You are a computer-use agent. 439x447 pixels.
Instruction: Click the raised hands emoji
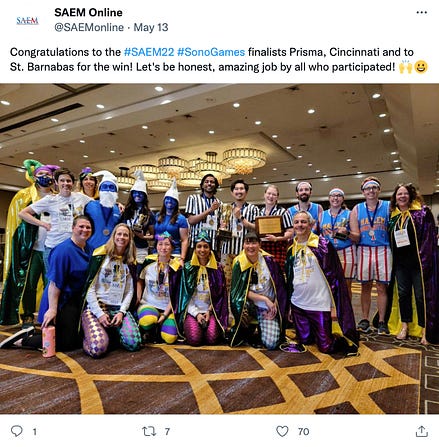pyautogui.click(x=406, y=67)
